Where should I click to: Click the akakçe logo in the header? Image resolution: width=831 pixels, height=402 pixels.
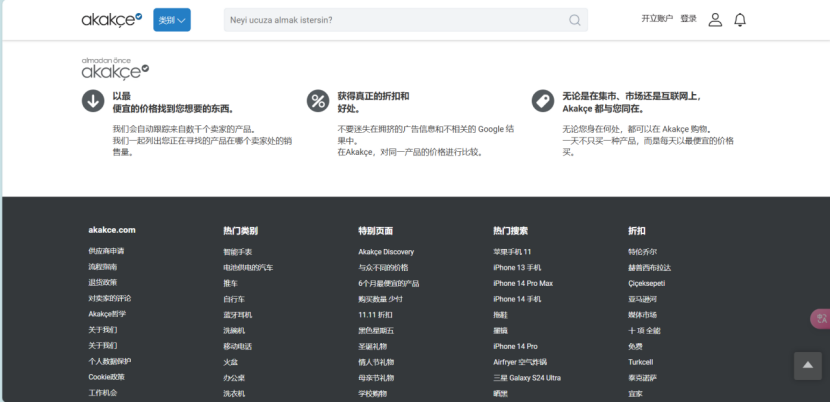click(112, 20)
